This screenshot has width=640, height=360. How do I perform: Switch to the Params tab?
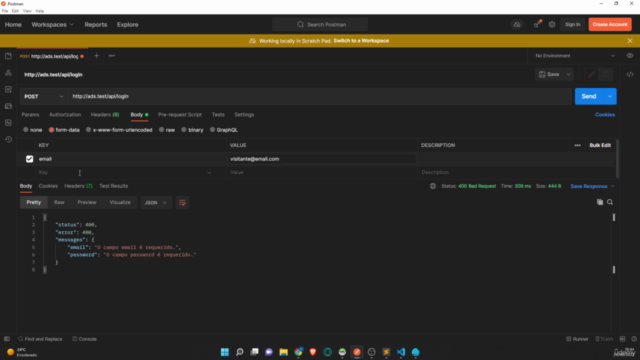pos(30,115)
